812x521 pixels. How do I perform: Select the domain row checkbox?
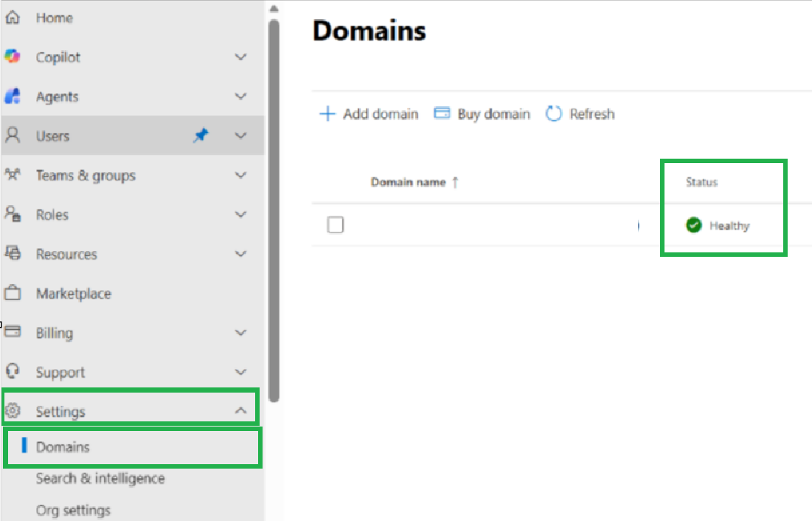pyautogui.click(x=335, y=225)
